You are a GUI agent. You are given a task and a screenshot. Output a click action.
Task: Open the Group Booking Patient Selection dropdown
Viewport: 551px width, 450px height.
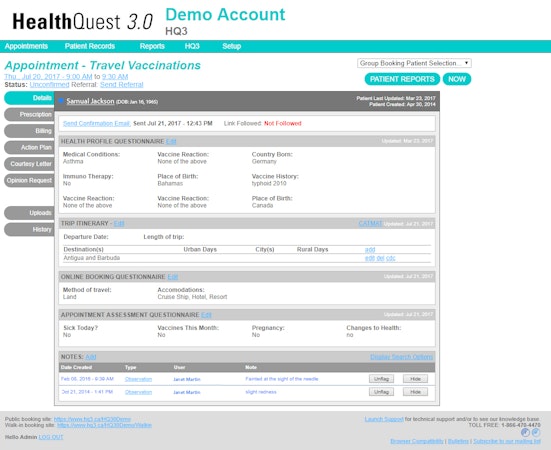coord(414,63)
